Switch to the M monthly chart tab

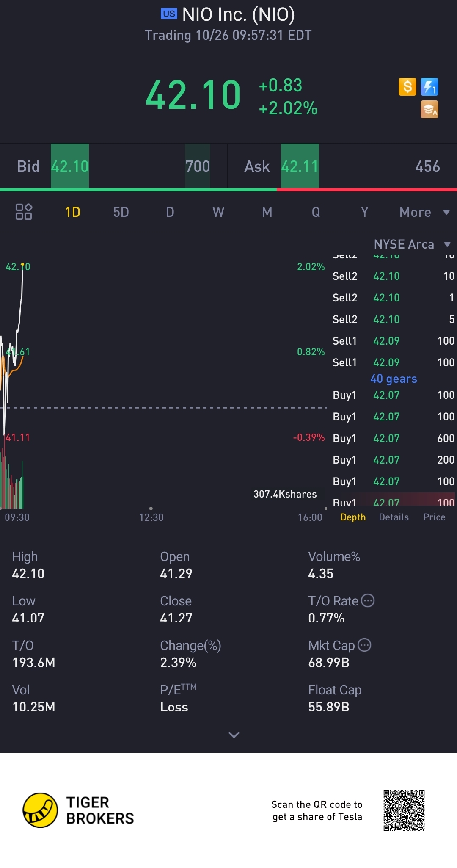267,212
